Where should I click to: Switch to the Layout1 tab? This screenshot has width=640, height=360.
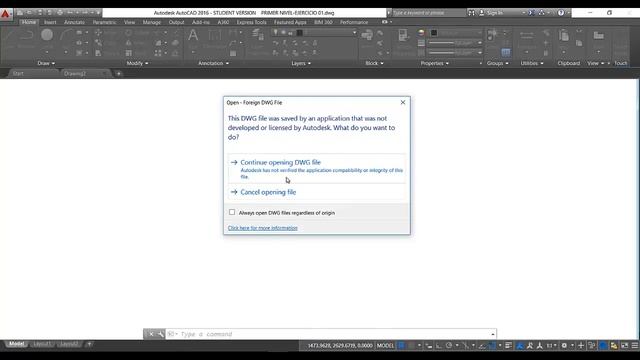42,344
